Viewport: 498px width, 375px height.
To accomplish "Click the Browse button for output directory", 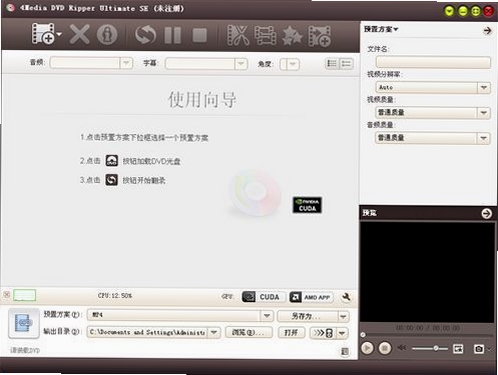I will pyautogui.click(x=249, y=332).
